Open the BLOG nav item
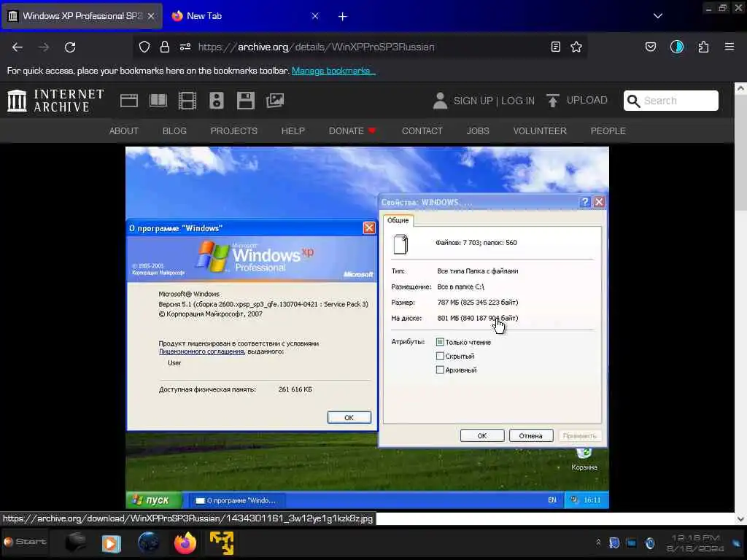The width and height of the screenshot is (747, 560). tap(174, 131)
